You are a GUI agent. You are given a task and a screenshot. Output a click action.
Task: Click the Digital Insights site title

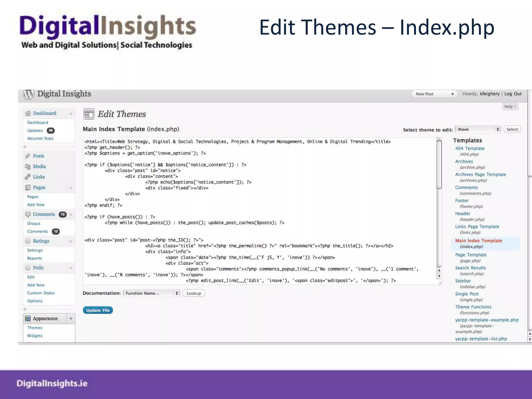coord(64,94)
